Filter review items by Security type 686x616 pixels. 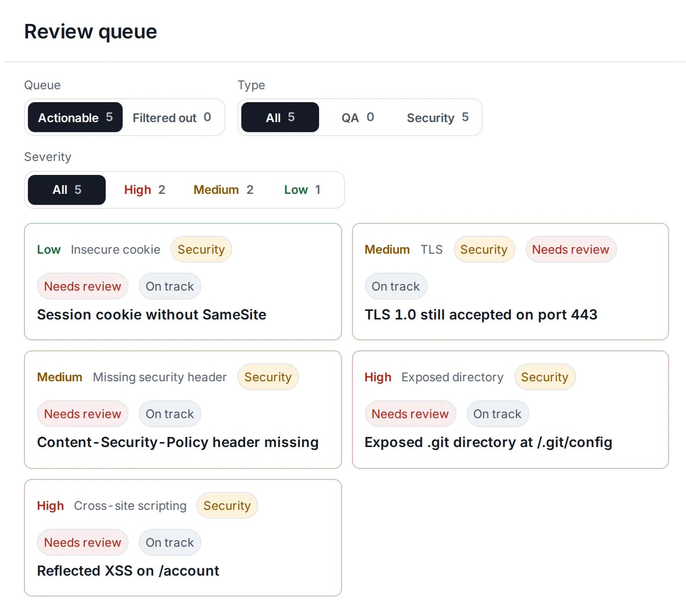[x=438, y=117]
